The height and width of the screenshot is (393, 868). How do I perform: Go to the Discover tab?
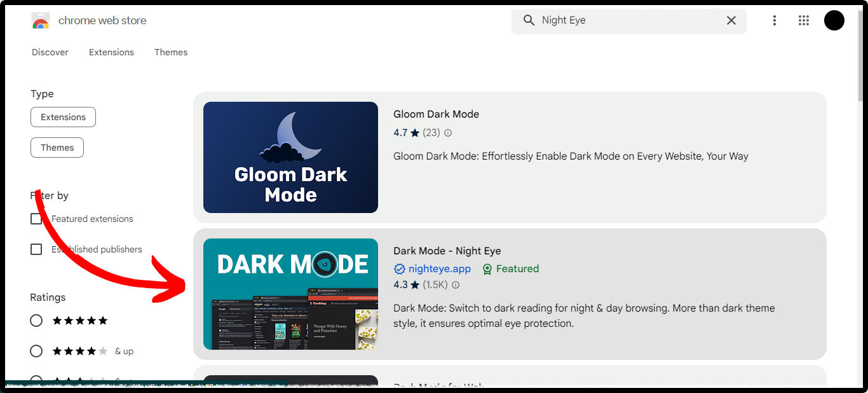(x=50, y=52)
